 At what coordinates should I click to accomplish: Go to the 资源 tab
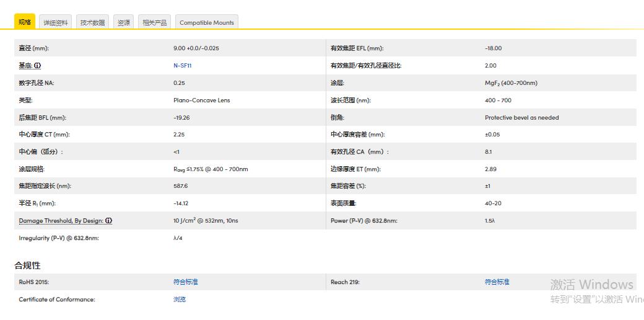point(124,22)
